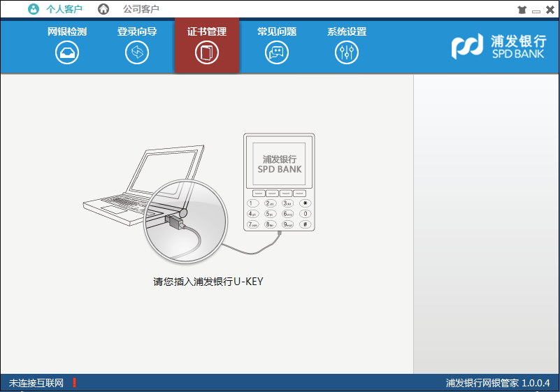Select the 登录向导 text label
Image resolution: width=560 pixels, height=392 pixels.
coord(137,31)
